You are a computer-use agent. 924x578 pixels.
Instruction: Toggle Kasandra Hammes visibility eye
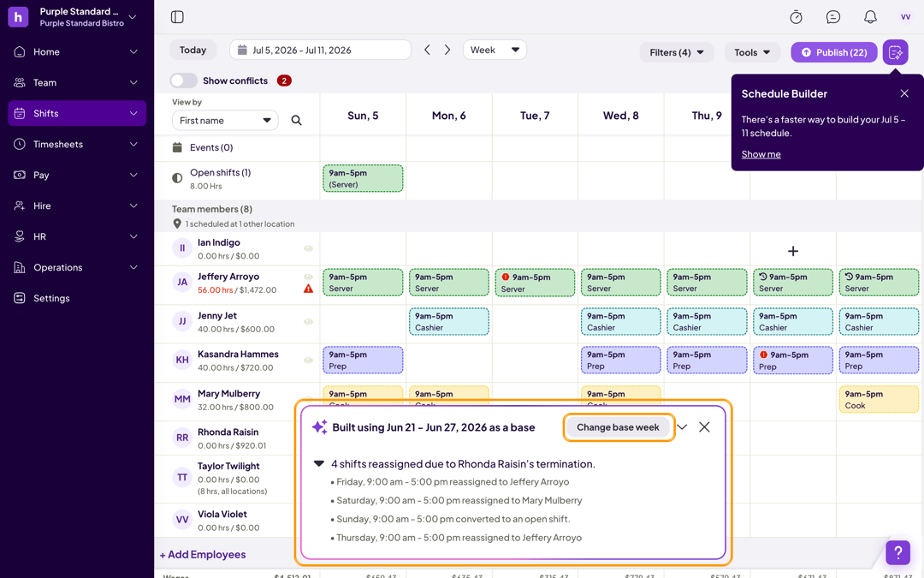point(308,361)
